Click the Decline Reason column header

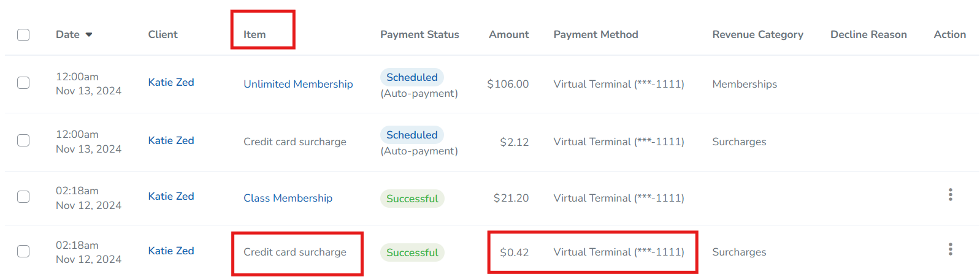tap(868, 34)
